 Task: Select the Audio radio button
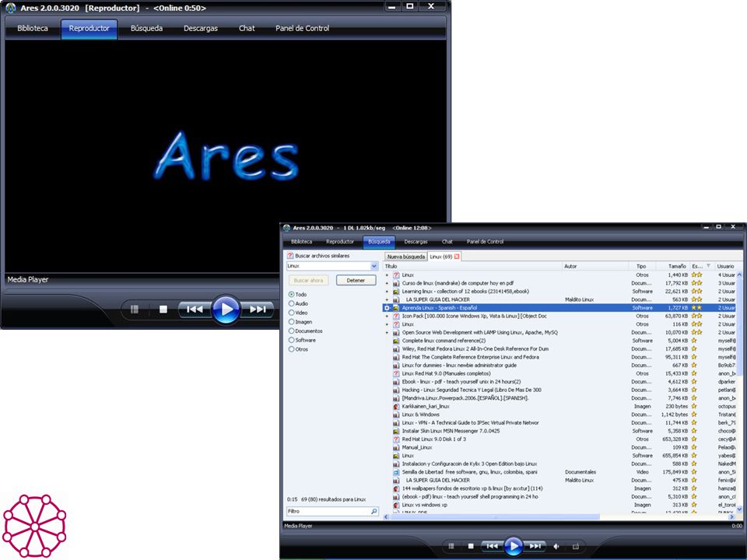click(291, 303)
